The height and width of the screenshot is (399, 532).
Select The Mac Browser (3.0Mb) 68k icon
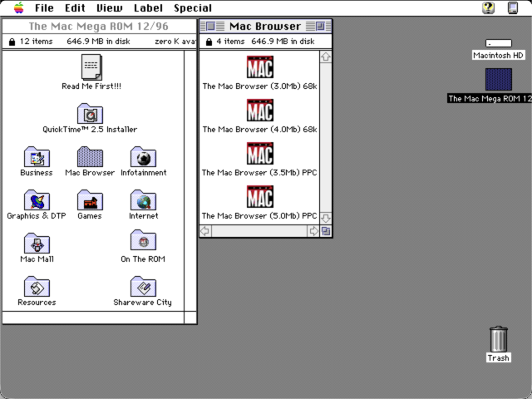[x=260, y=66]
